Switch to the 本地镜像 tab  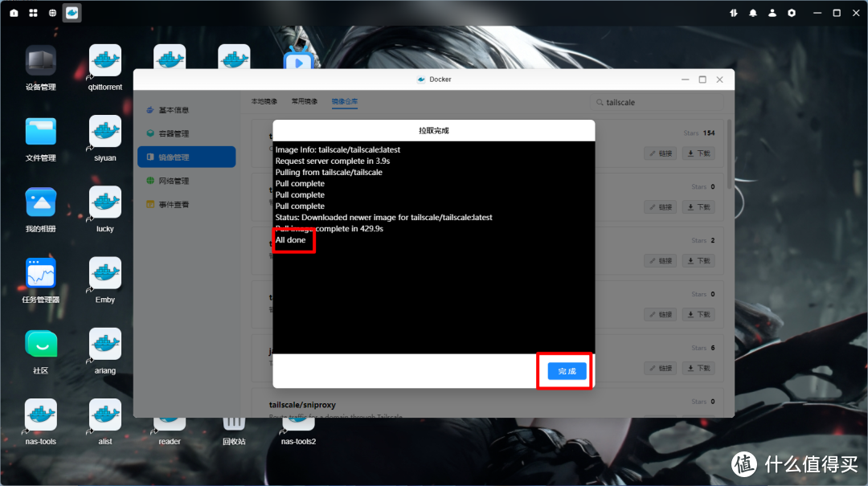tap(264, 102)
